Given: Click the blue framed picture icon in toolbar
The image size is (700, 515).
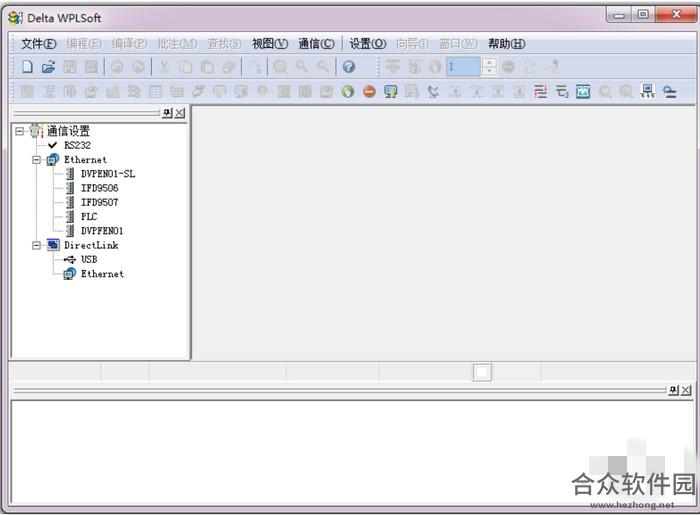Looking at the screenshot, I should click(583, 91).
